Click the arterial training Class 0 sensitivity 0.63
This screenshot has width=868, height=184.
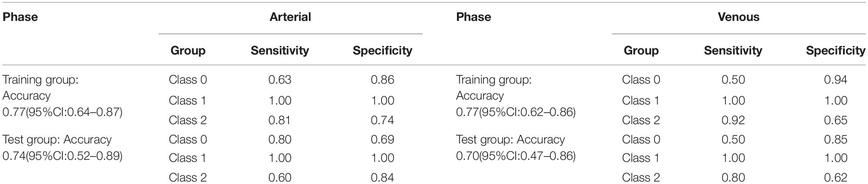click(280, 80)
